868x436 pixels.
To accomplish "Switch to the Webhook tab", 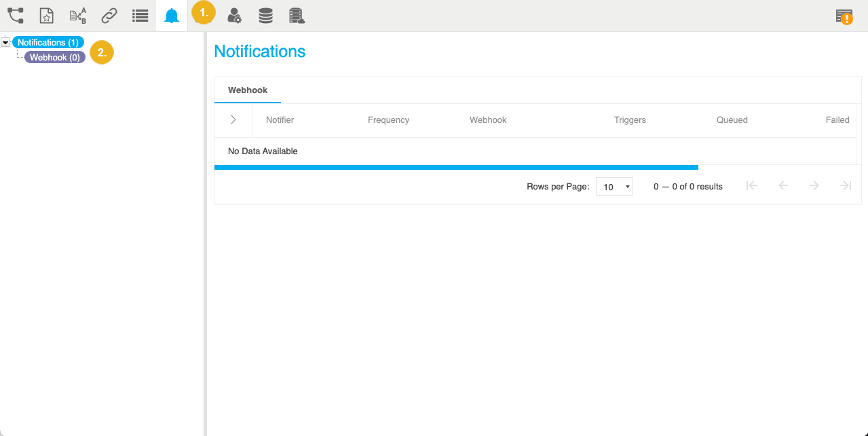I will [247, 90].
